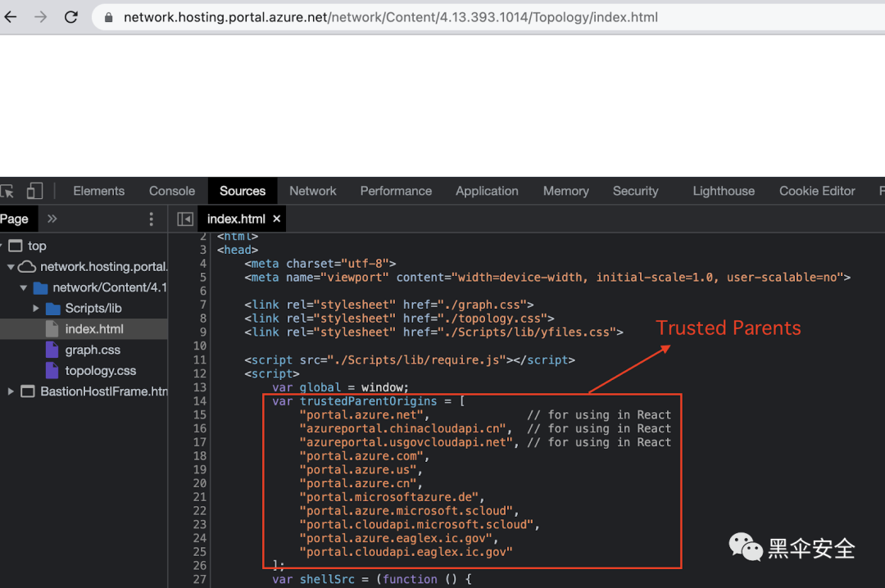
Task: Open the Cookie Editor tab
Action: point(817,191)
